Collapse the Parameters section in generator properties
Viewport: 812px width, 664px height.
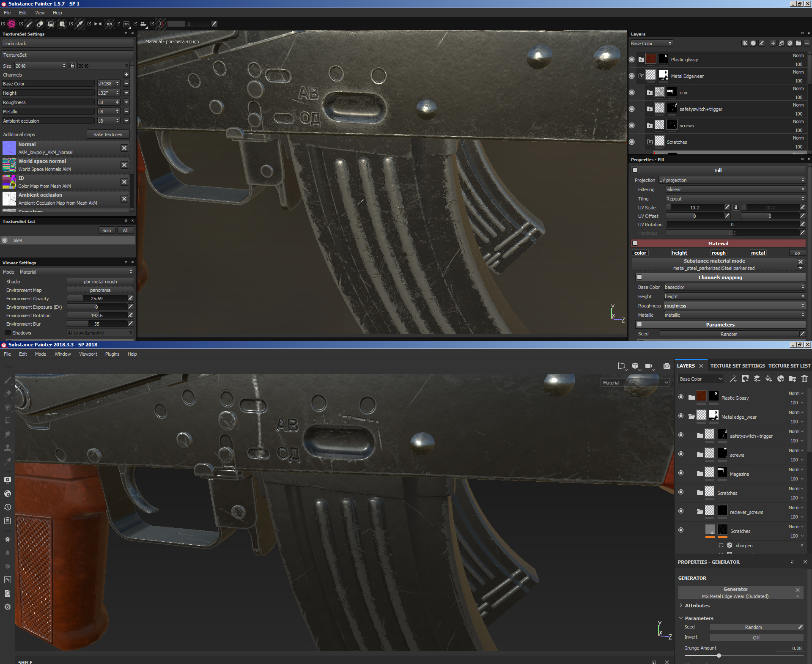coord(699,618)
